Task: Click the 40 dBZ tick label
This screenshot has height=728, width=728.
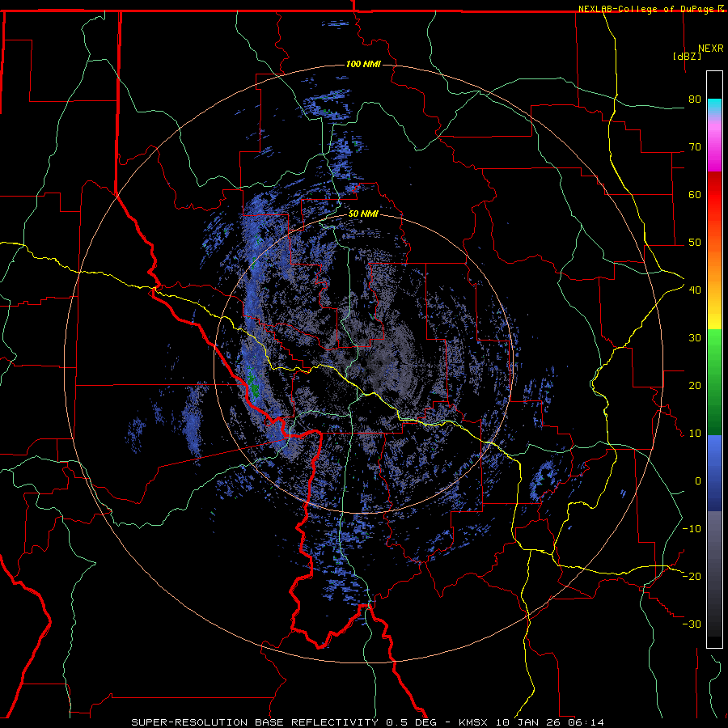Action: (695, 290)
